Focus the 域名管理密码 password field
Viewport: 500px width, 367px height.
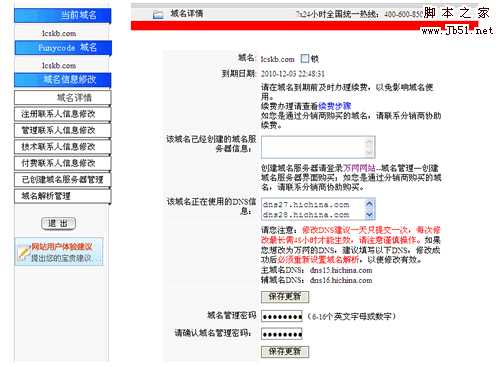(282, 316)
